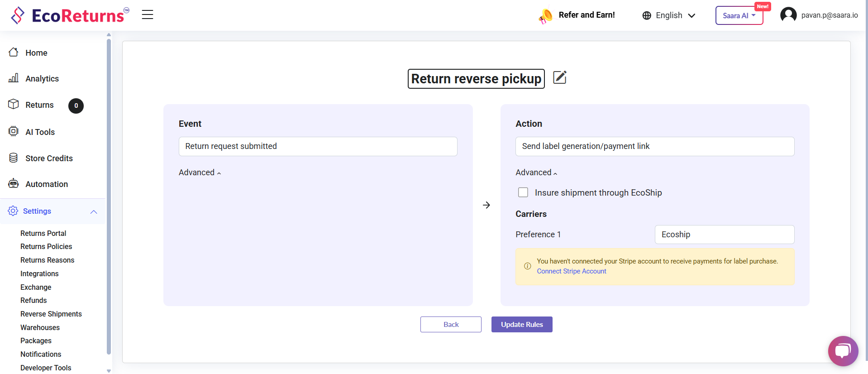Click the Analytics bar chart icon

[14, 78]
